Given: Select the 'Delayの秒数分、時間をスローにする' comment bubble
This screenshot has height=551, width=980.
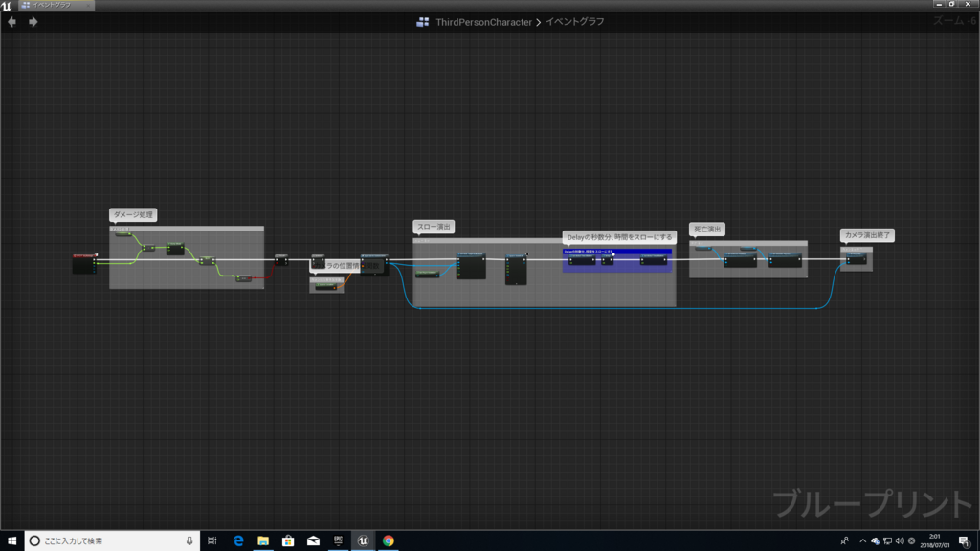Looking at the screenshot, I should (x=619, y=237).
